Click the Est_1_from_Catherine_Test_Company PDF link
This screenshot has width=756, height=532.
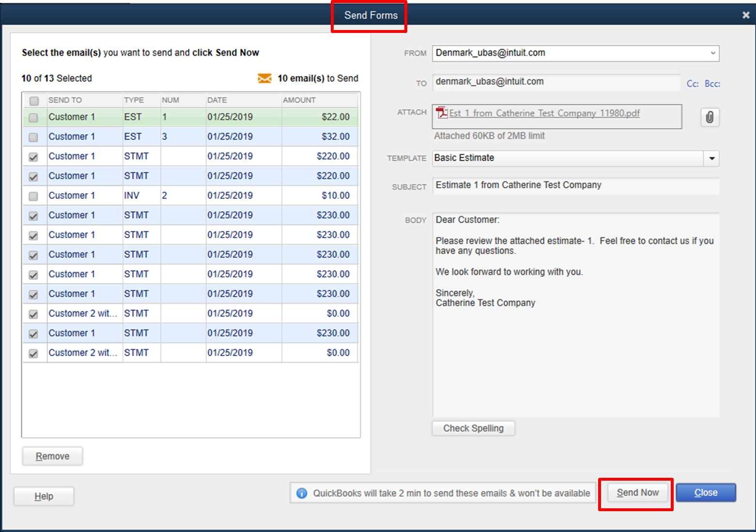[x=544, y=113]
